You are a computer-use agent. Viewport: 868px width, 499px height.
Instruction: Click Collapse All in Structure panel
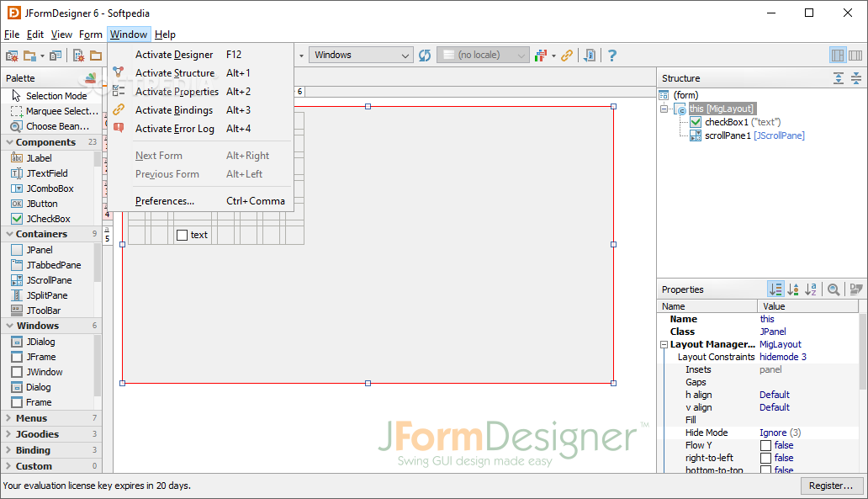856,78
